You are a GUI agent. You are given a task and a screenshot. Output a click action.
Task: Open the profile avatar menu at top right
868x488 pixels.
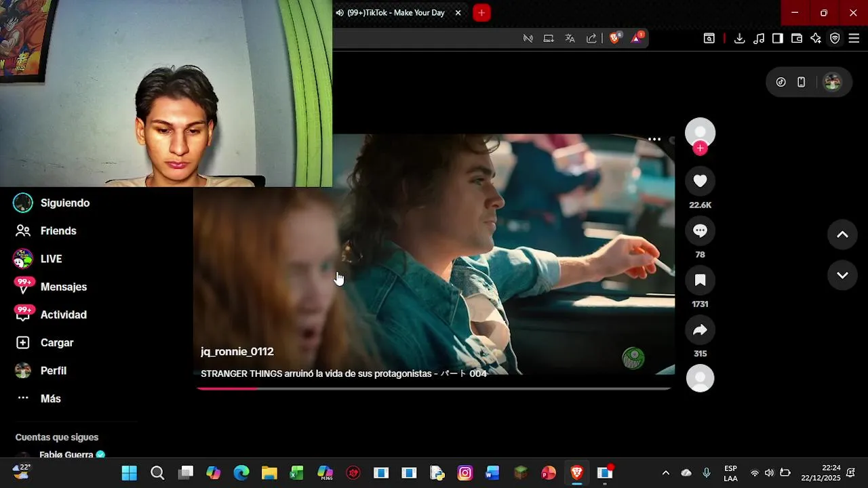(832, 82)
